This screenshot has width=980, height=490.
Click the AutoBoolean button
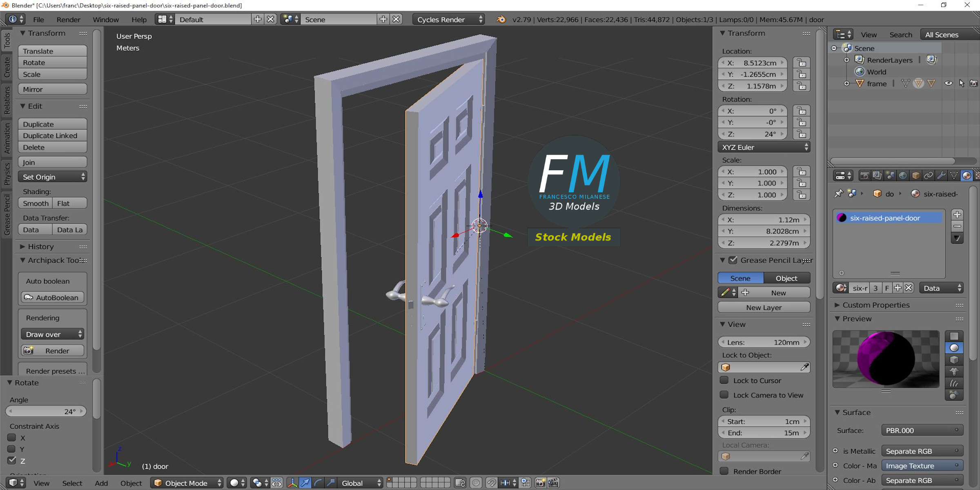(52, 297)
